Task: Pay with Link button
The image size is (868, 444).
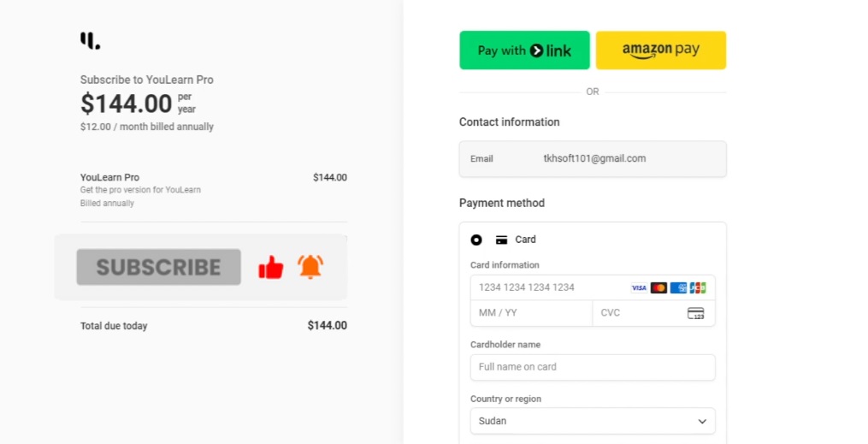Action: click(x=525, y=50)
